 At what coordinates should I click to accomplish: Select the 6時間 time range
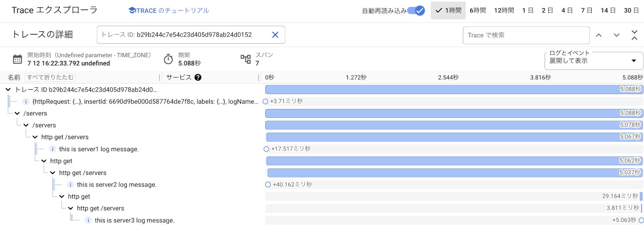(x=478, y=10)
